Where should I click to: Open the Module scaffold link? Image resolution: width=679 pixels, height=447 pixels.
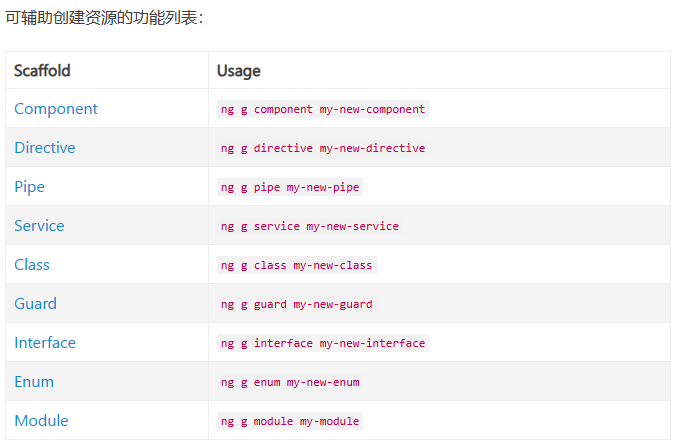[41, 421]
